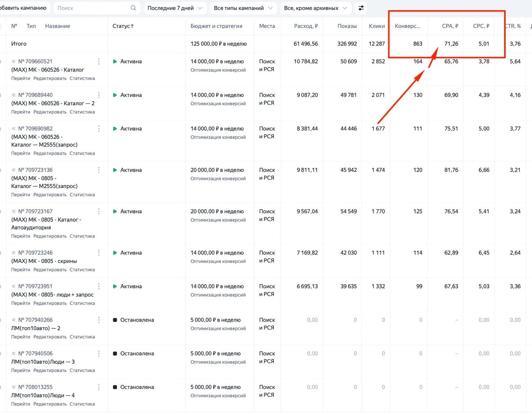Open the three-dot menu for campaign 709723951
532x414 pixels.
pos(99,287)
